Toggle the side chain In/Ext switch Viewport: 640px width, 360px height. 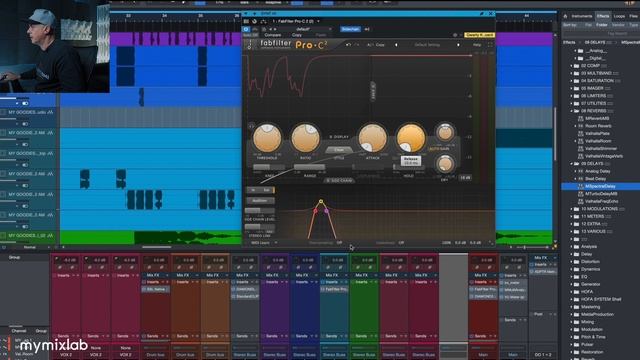260,190
